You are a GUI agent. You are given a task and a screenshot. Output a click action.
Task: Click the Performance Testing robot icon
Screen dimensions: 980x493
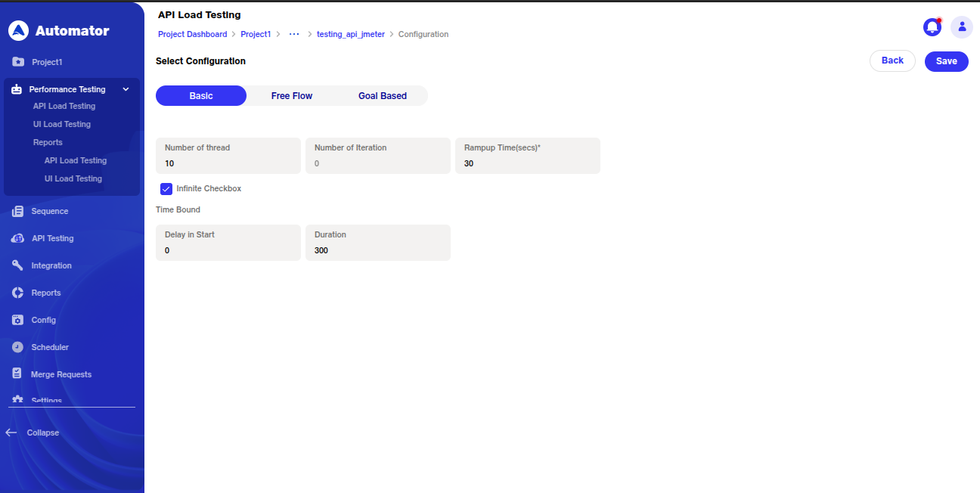point(17,89)
